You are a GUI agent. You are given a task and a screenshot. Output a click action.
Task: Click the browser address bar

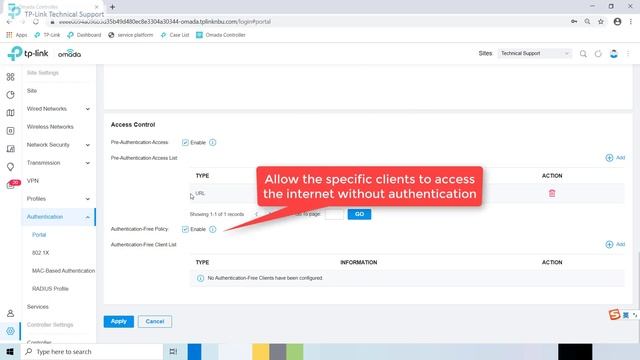306,22
